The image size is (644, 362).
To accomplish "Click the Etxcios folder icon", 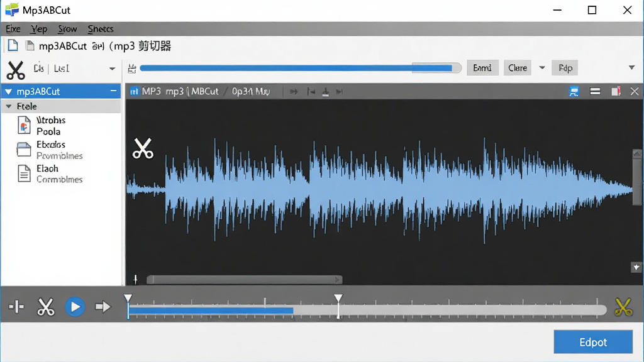I will pyautogui.click(x=24, y=150).
